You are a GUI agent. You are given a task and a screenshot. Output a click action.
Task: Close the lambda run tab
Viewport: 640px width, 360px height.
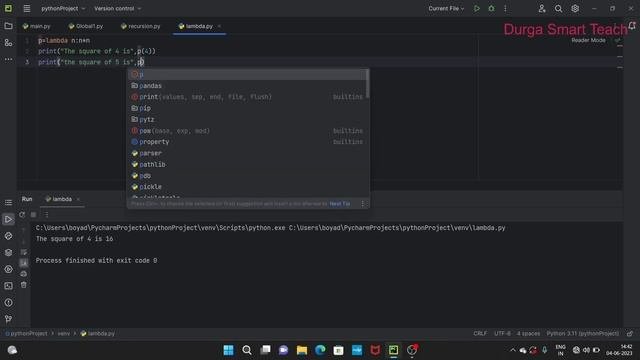point(78,199)
